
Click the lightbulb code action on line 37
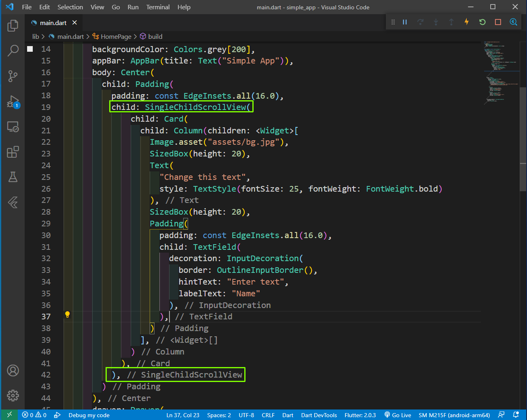coord(68,314)
